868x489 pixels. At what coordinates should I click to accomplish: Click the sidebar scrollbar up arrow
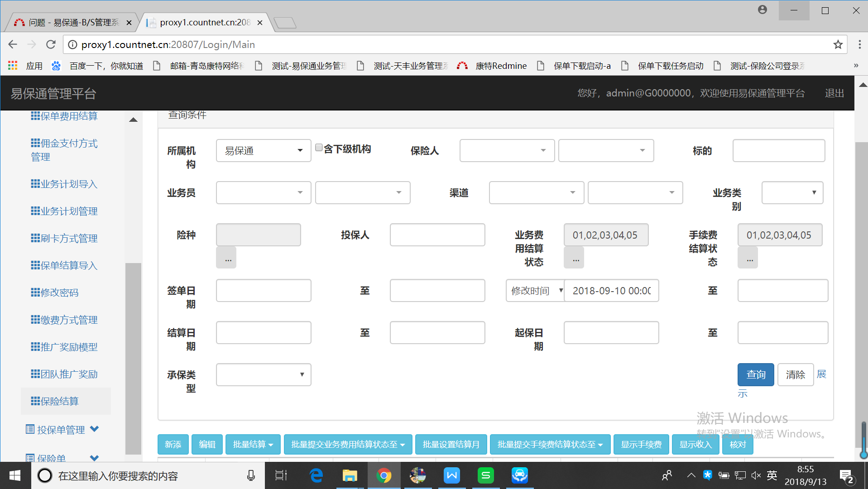[133, 120]
